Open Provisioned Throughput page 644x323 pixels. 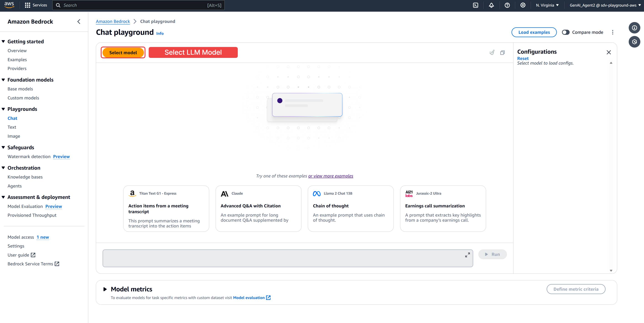(32, 215)
